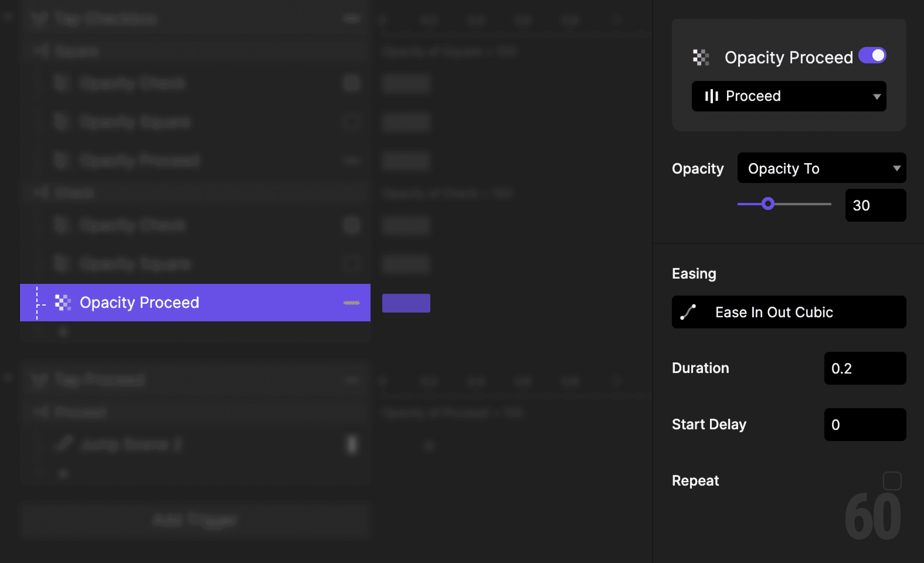This screenshot has width=924, height=563.
Task: Open the Opacity To property dropdown
Action: 821,168
